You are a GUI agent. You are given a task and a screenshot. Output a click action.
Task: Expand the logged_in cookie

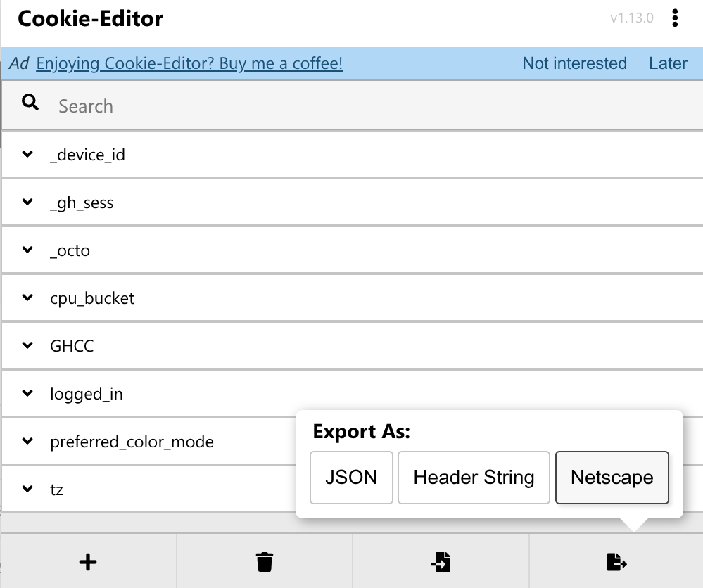tap(352, 393)
